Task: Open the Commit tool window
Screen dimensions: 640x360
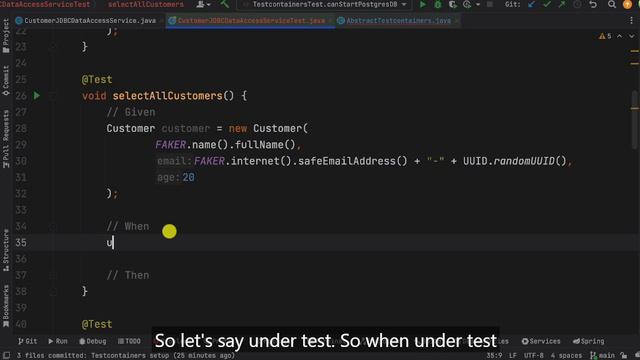Action: 6,81
